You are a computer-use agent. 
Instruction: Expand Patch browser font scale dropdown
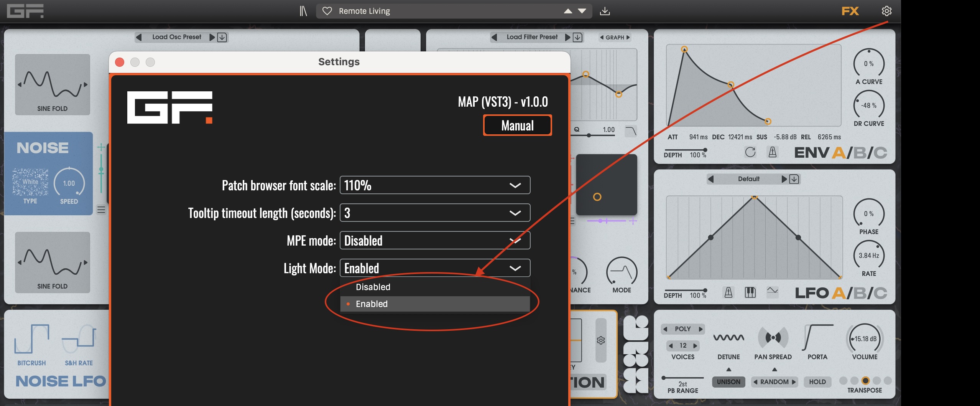pyautogui.click(x=435, y=185)
